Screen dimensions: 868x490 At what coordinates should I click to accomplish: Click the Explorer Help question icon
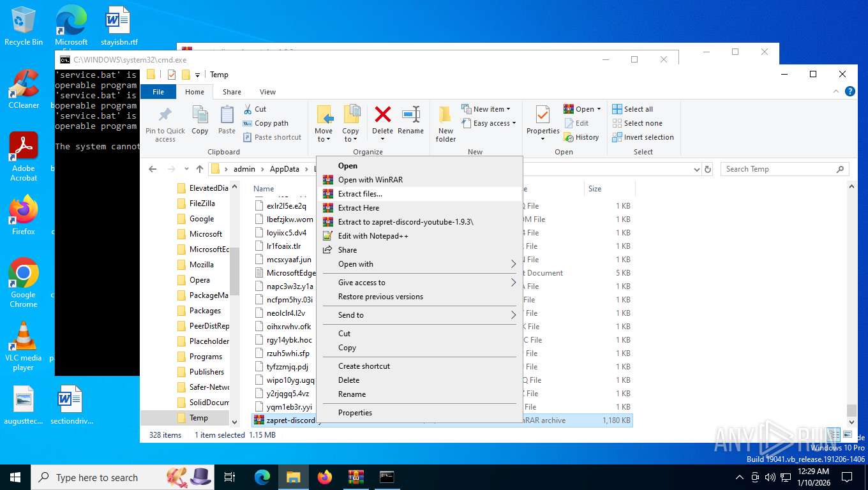[849, 91]
